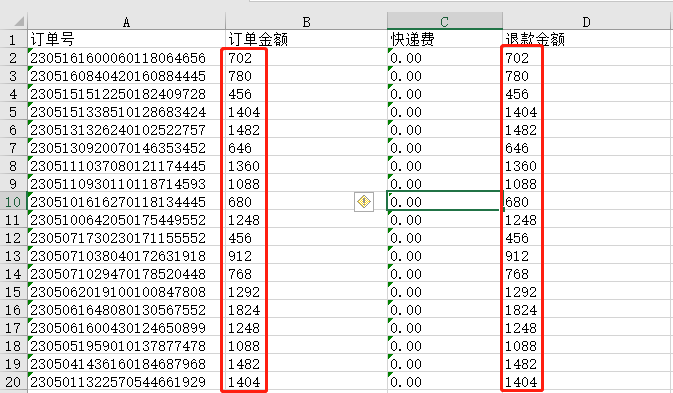Viewport: 673px width, 393px height.
Task: Select order number 230510161627011813444
Action: tap(126, 202)
